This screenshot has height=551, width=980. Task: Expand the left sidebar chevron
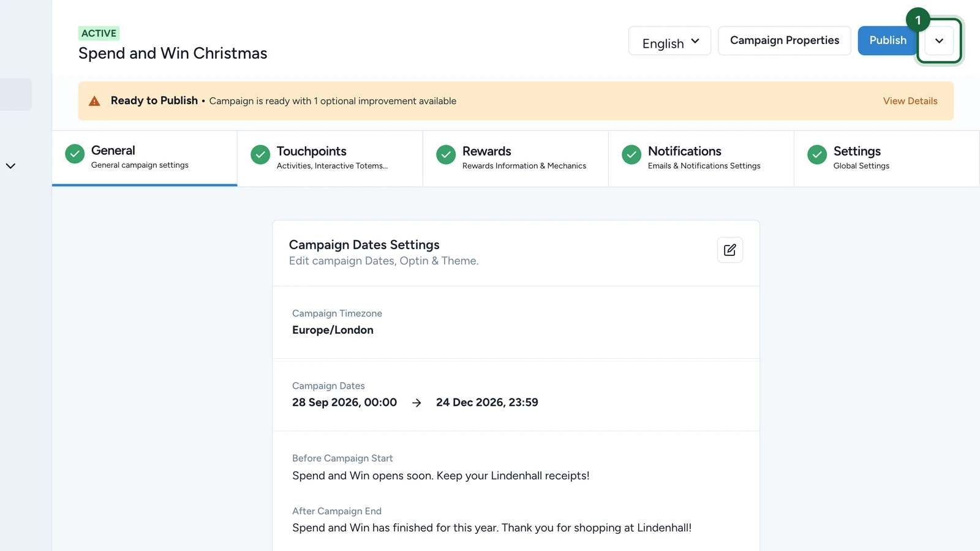pos(10,166)
